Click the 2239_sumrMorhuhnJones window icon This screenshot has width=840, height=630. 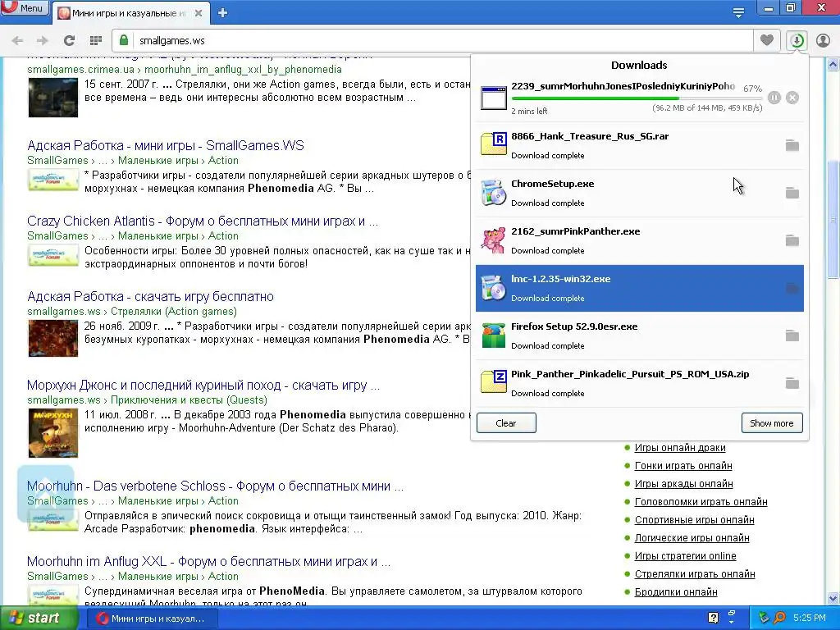[493, 98]
